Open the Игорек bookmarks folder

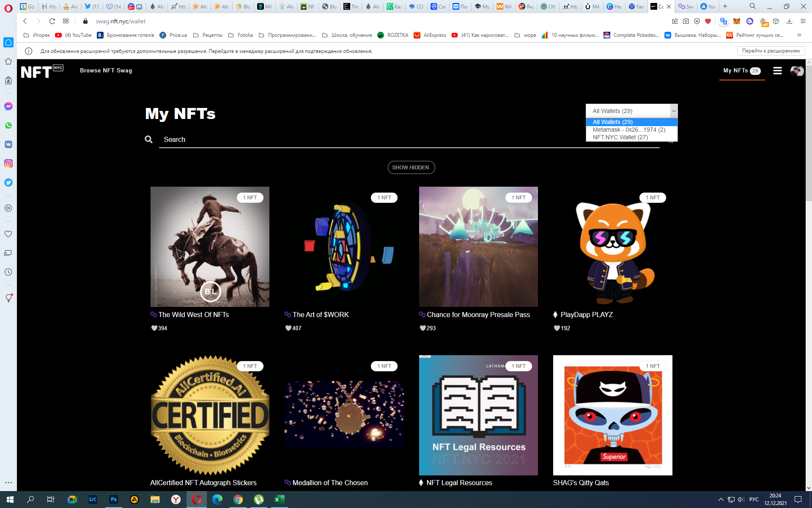pos(37,35)
